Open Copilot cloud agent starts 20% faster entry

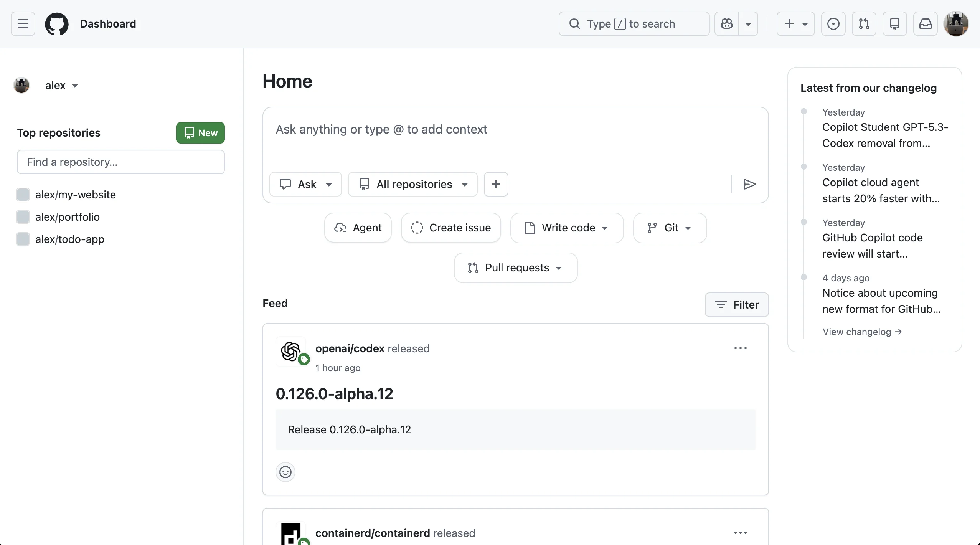(881, 190)
